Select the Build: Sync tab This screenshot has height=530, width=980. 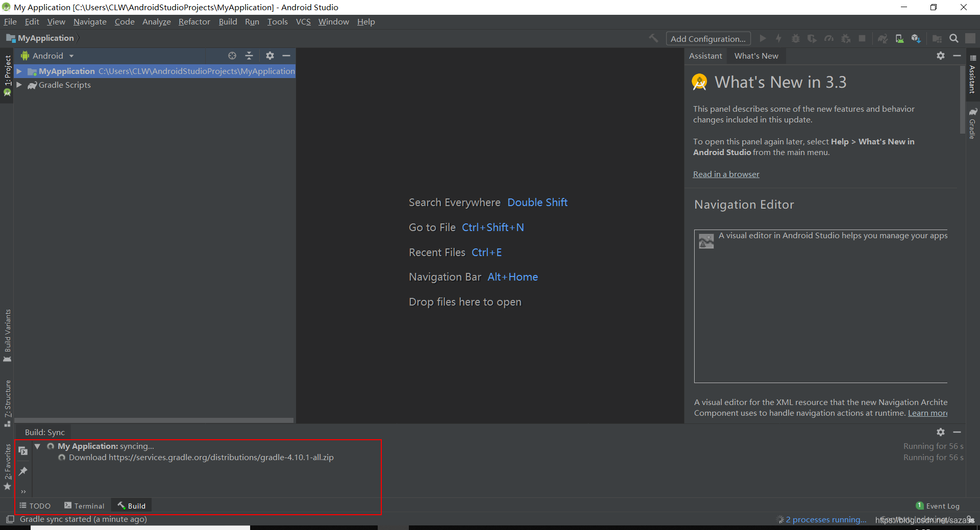tap(45, 432)
